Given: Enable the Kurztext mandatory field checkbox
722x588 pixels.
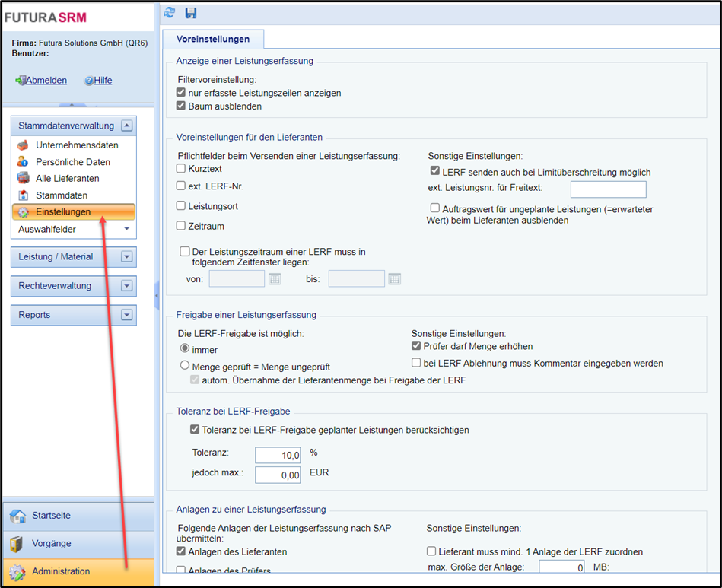Looking at the screenshot, I should point(181,168).
